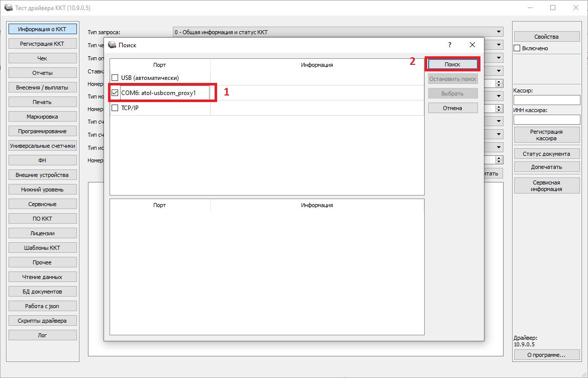Expand the Тип запроса dropdown

click(x=499, y=32)
